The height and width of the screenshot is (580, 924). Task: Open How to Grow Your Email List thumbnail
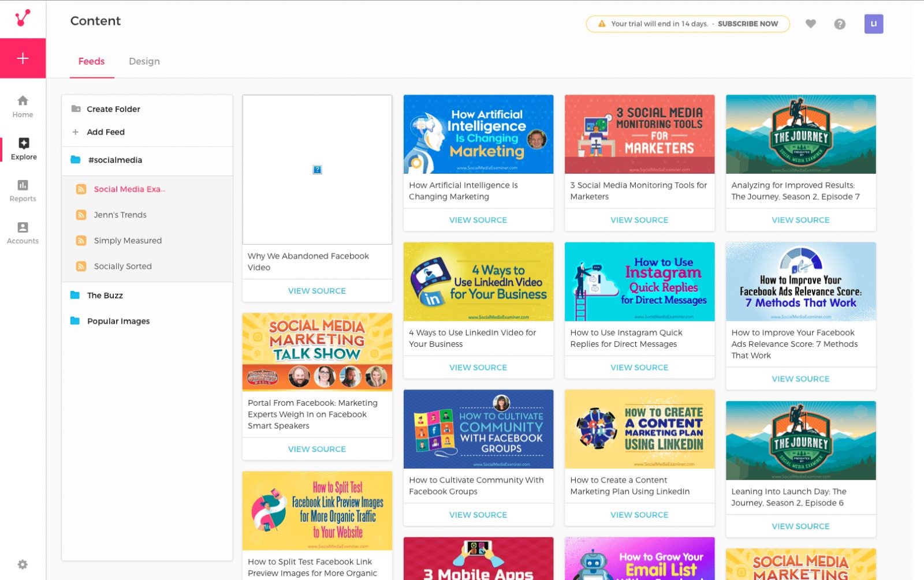pos(639,559)
